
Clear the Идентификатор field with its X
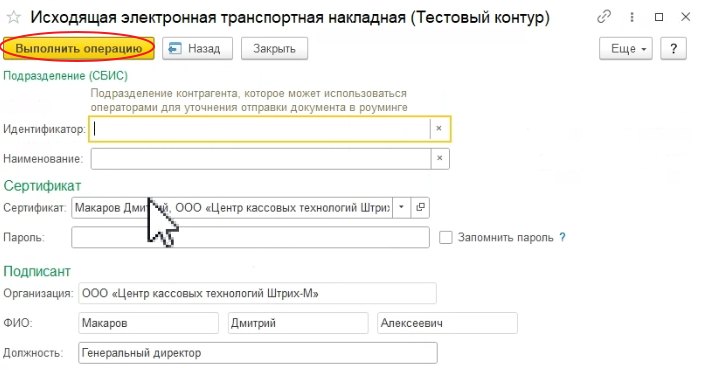pyautogui.click(x=439, y=129)
